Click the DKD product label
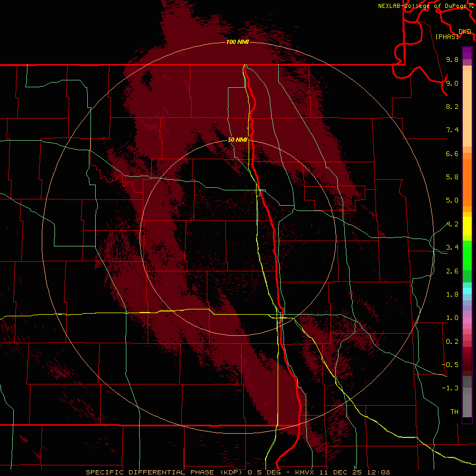 click(465, 32)
